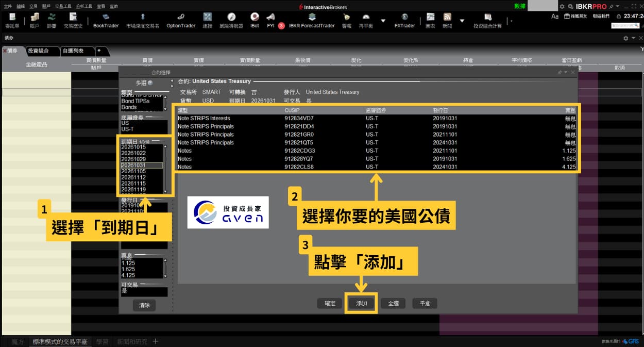Open 再平衡 rebalance tool
Image resolution: width=644 pixels, height=347 pixels.
pos(365,21)
